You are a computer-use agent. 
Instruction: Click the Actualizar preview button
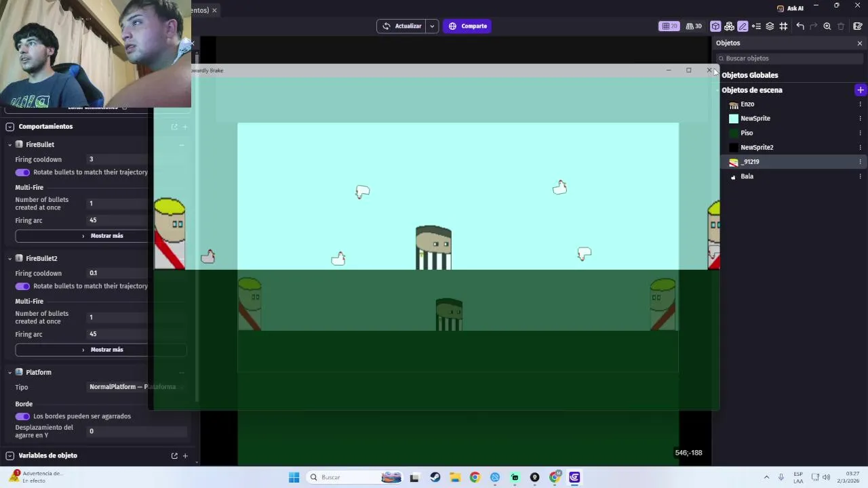(x=401, y=26)
